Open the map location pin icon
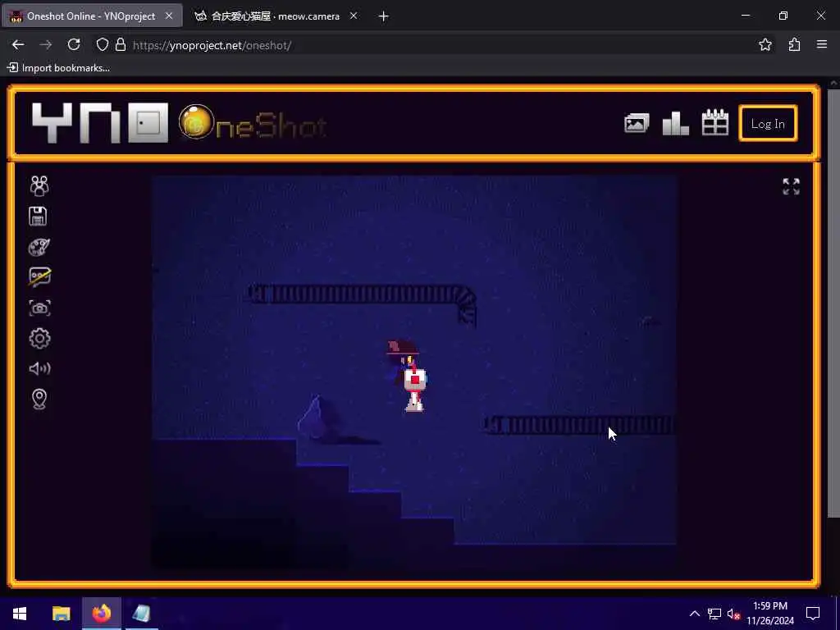Image resolution: width=840 pixels, height=630 pixels. pos(39,399)
